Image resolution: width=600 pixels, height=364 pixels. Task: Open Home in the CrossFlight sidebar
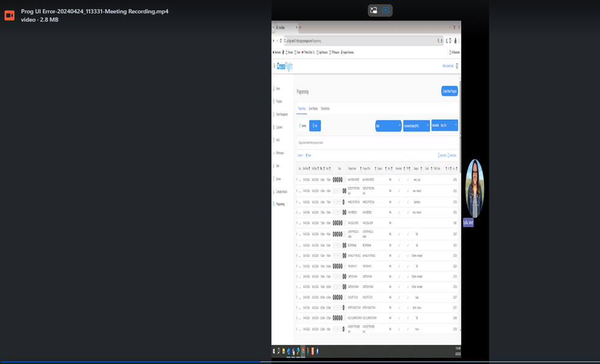coord(276,88)
